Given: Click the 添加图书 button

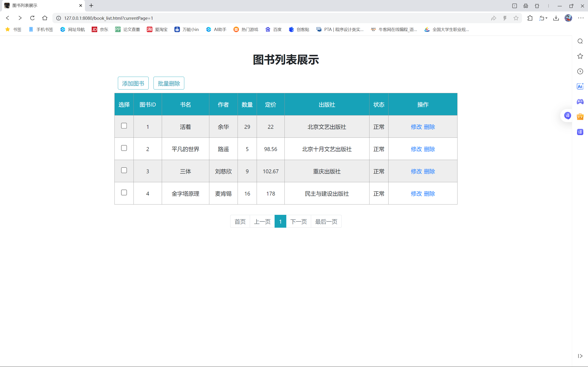Looking at the screenshot, I should [133, 83].
